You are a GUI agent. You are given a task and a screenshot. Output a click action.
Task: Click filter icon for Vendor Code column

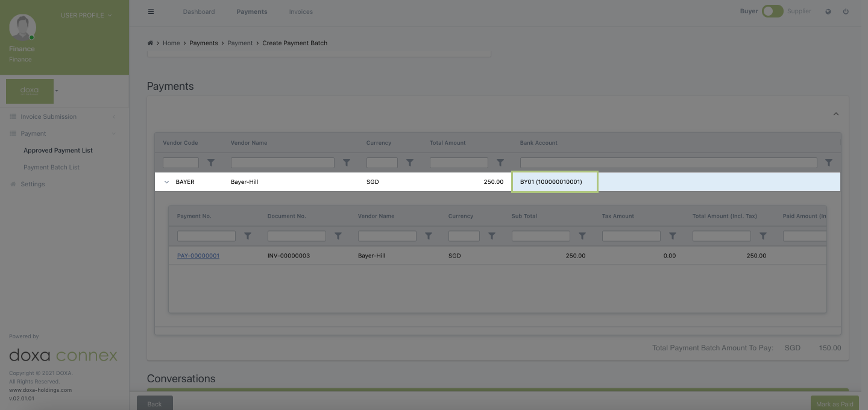211,163
